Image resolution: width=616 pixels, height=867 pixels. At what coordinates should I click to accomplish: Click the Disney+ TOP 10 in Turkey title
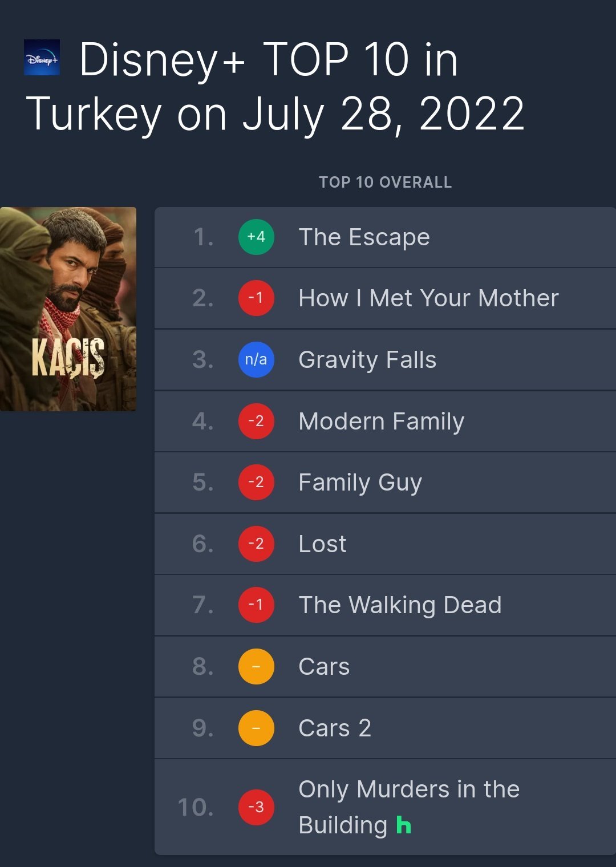click(x=274, y=87)
